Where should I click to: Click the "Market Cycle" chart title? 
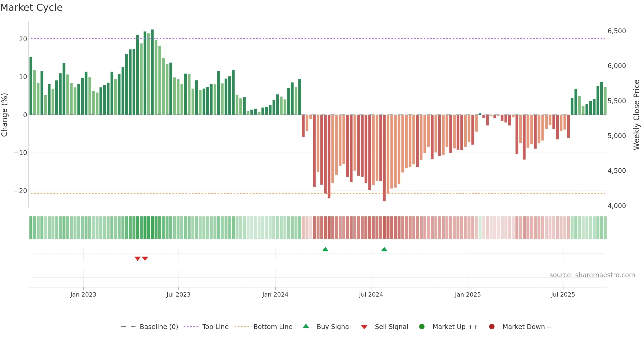31,8
